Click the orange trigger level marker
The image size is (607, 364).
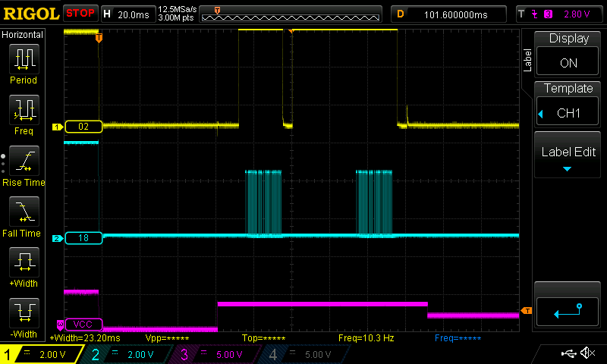coord(527,310)
